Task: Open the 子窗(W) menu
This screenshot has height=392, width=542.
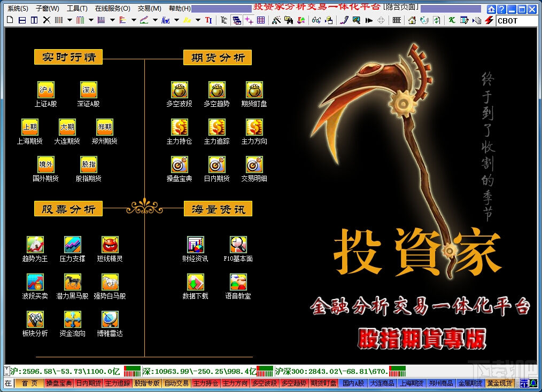Action: click(x=48, y=9)
